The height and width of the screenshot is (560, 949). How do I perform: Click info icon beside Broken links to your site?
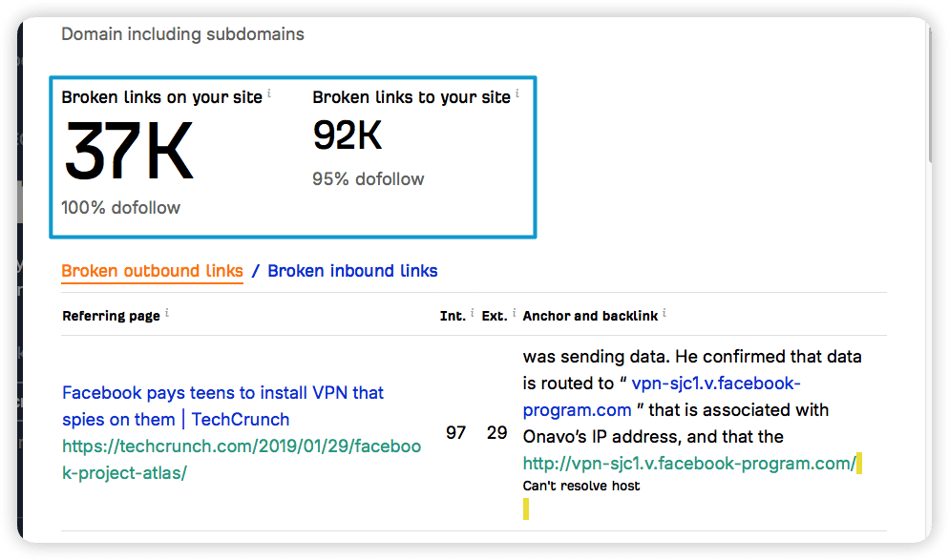(x=517, y=93)
